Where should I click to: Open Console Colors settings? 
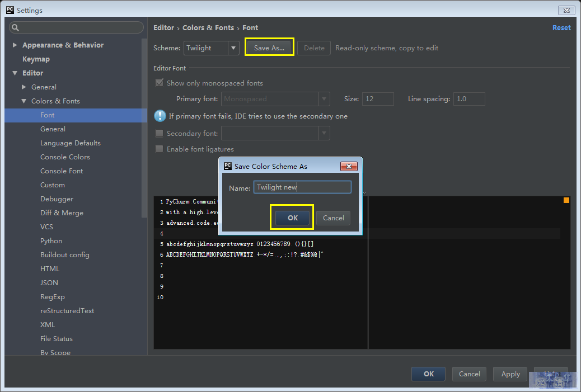65,157
